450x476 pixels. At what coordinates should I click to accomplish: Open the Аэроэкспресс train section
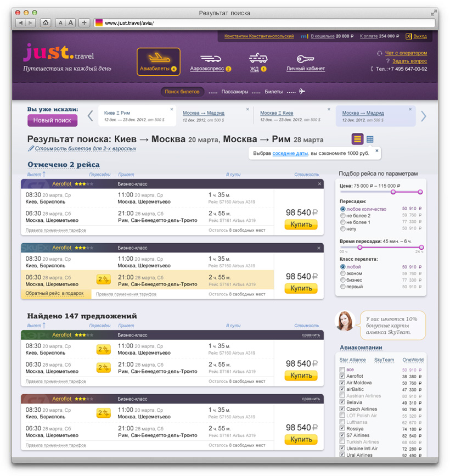click(x=210, y=61)
